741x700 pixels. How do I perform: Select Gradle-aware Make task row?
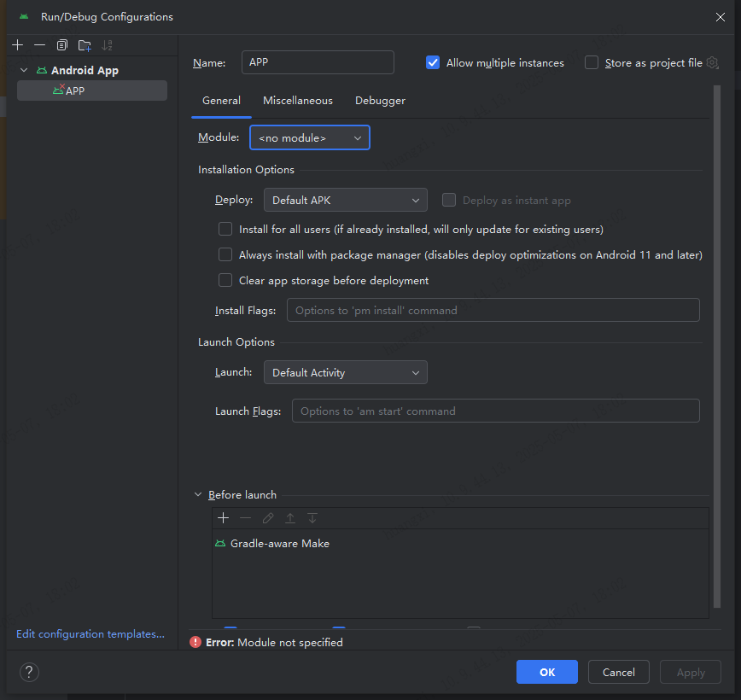click(460, 544)
